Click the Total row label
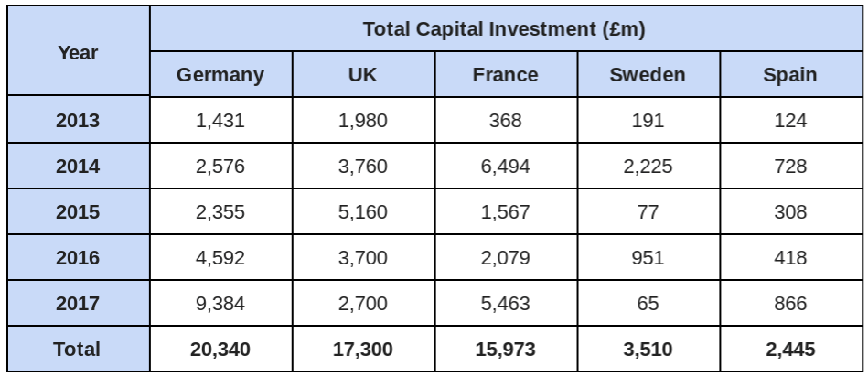This screenshot has height=377, width=868. [x=78, y=349]
